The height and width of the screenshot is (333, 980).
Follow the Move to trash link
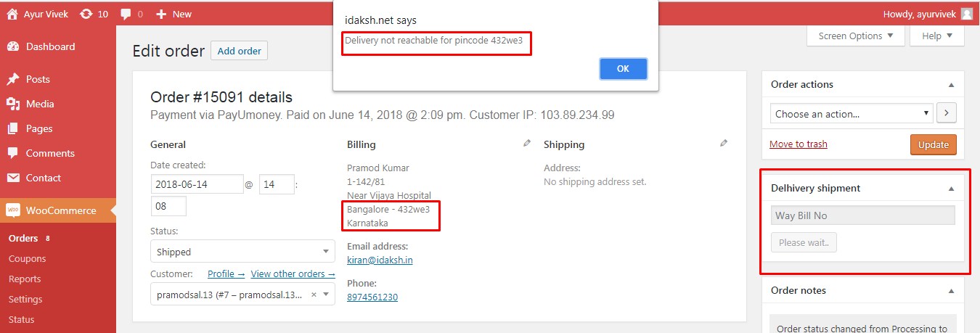click(x=799, y=144)
